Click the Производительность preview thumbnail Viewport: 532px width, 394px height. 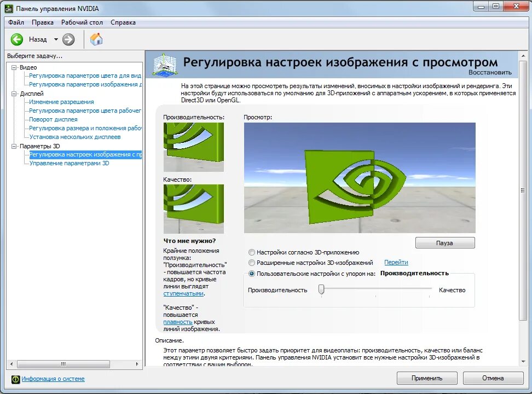[x=193, y=147]
